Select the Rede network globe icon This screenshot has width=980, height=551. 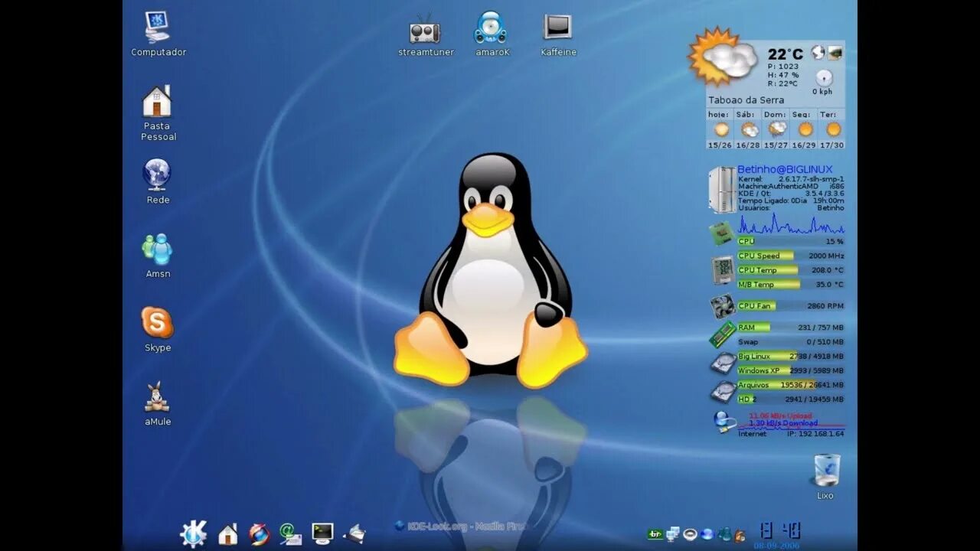[158, 182]
